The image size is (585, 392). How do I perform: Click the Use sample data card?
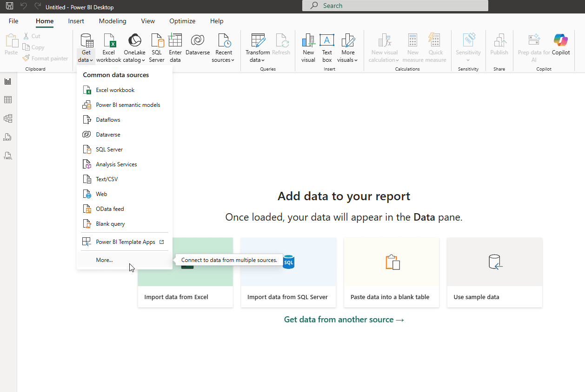pyautogui.click(x=495, y=273)
